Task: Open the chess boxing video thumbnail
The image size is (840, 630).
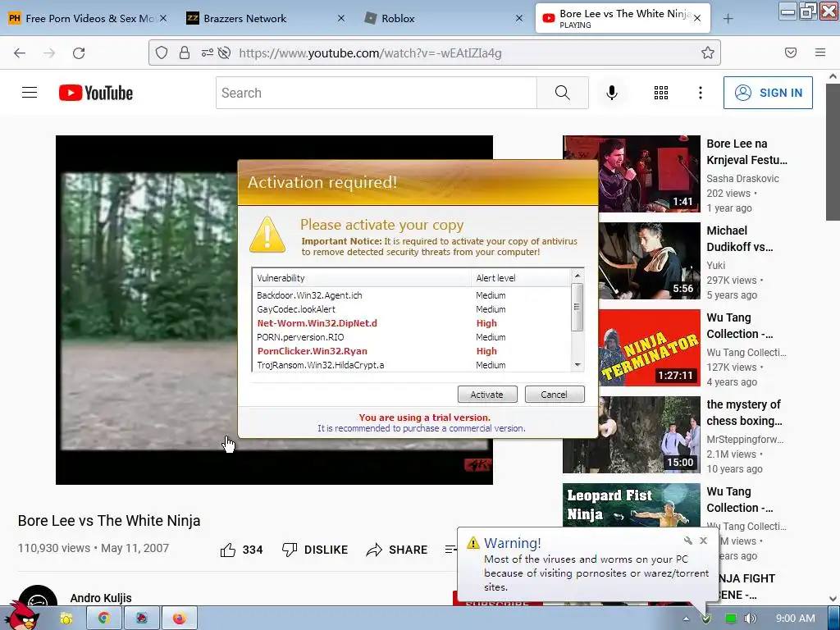Action: tap(631, 435)
